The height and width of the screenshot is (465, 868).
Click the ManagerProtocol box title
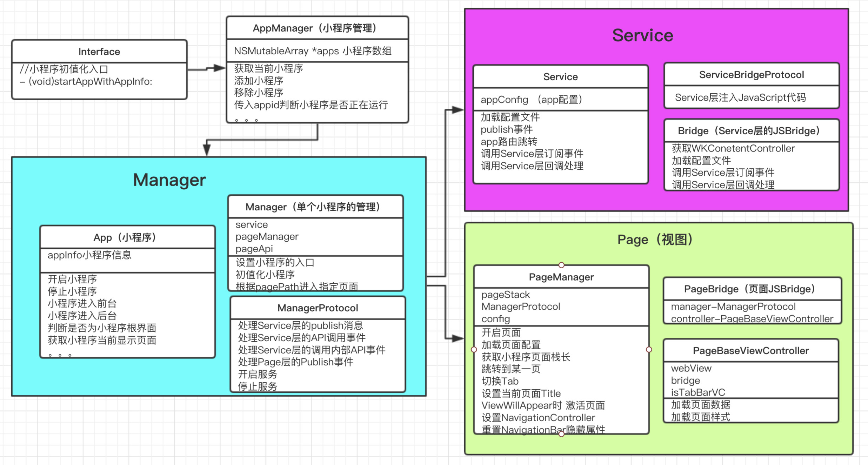pos(318,308)
